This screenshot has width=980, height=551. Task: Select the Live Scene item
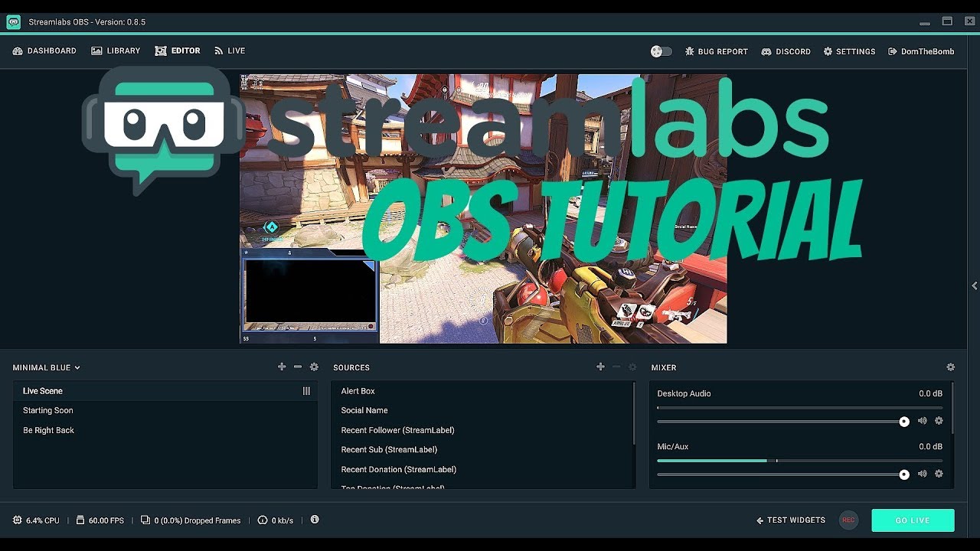(x=165, y=391)
